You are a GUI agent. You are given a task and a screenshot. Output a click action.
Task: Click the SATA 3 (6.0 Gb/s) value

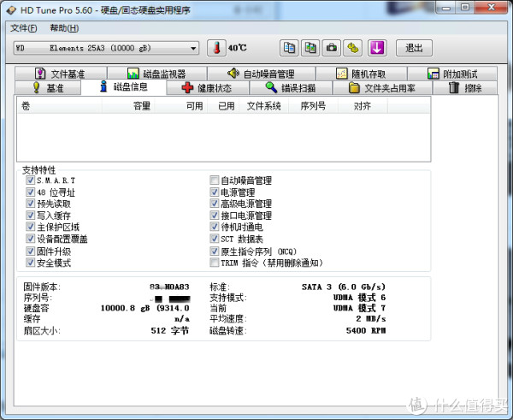tap(344, 287)
